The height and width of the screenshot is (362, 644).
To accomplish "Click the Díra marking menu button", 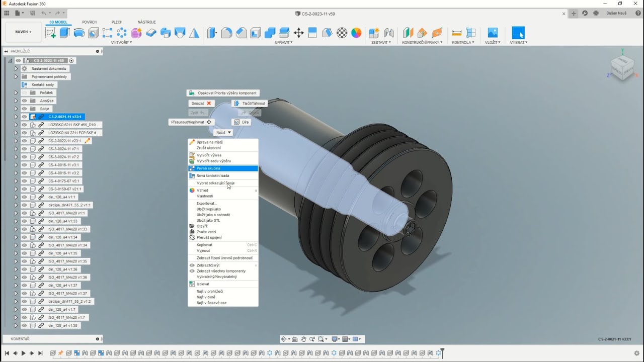I will (242, 122).
